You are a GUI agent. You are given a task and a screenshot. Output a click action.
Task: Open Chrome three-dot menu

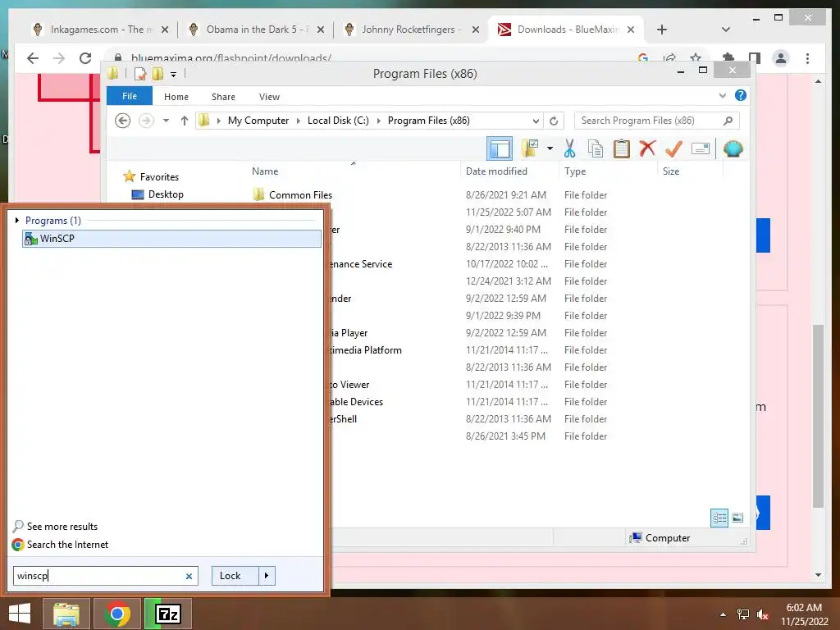click(807, 58)
